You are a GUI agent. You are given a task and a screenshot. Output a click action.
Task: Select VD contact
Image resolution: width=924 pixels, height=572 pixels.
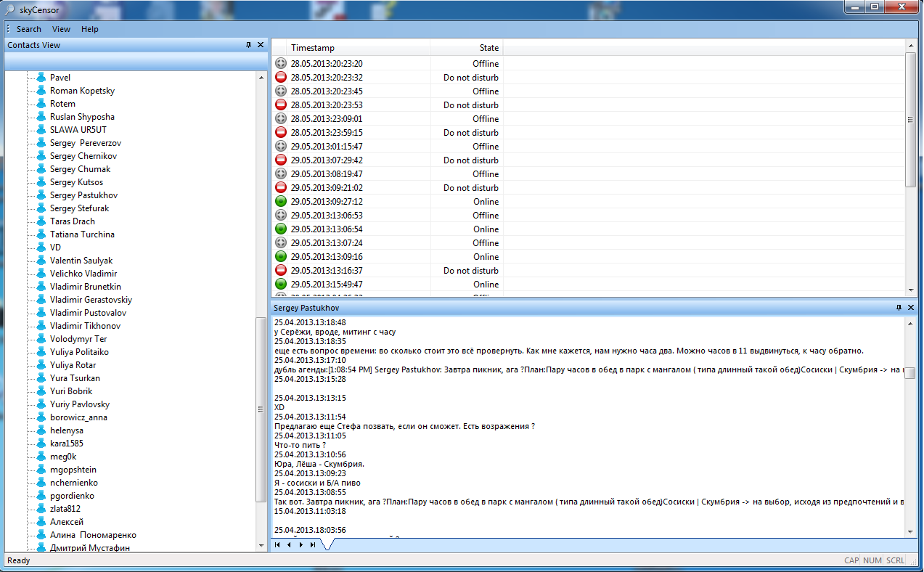55,248
